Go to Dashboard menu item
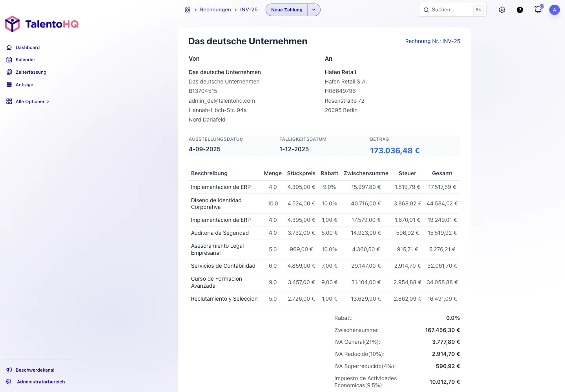 (28, 47)
